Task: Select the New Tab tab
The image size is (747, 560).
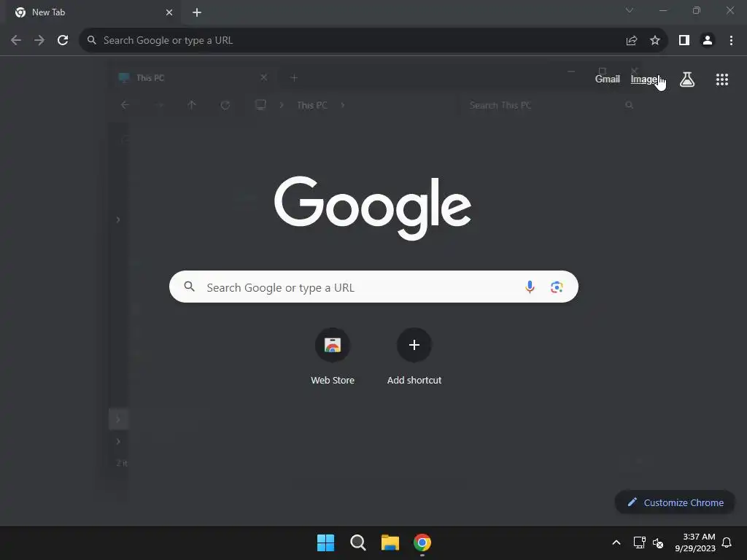Action: pyautogui.click(x=94, y=13)
